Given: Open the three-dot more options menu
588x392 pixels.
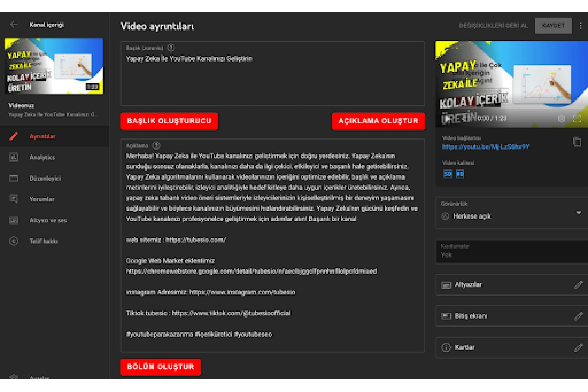Looking at the screenshot, I should click(x=581, y=26).
